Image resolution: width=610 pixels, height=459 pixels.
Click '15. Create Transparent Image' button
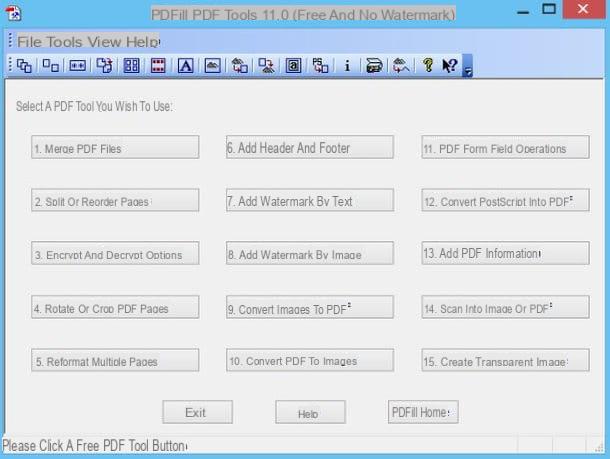click(506, 360)
